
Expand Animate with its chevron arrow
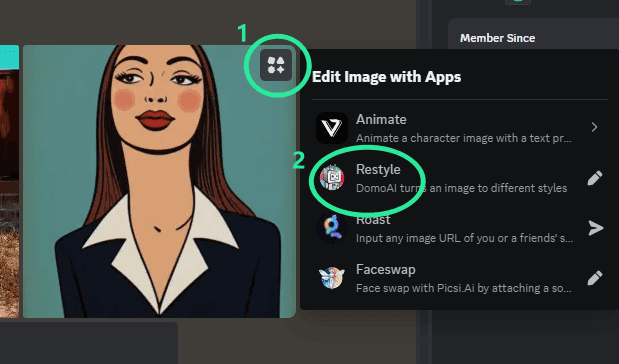pyautogui.click(x=594, y=127)
